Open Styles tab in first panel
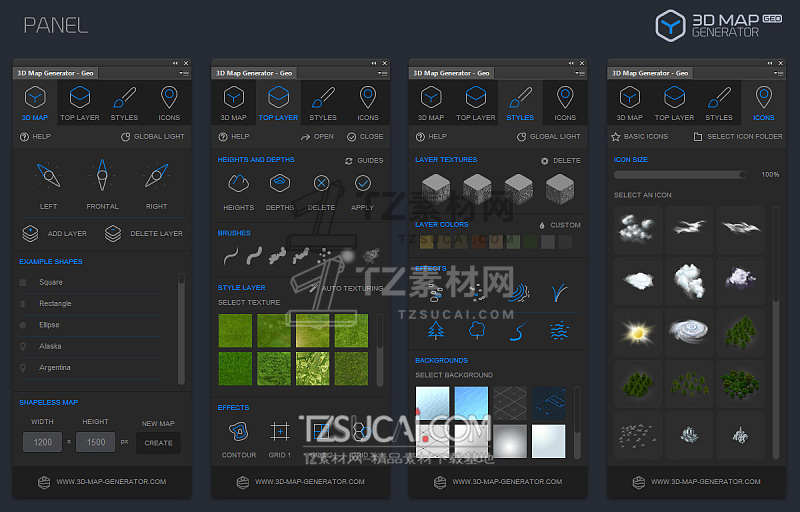800x512 pixels. click(x=124, y=103)
